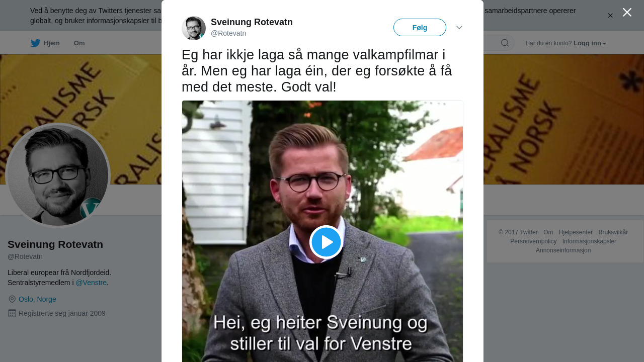This screenshot has height=362, width=644.
Task: Open the Hjelpesenter footer link
Action: [x=576, y=232]
